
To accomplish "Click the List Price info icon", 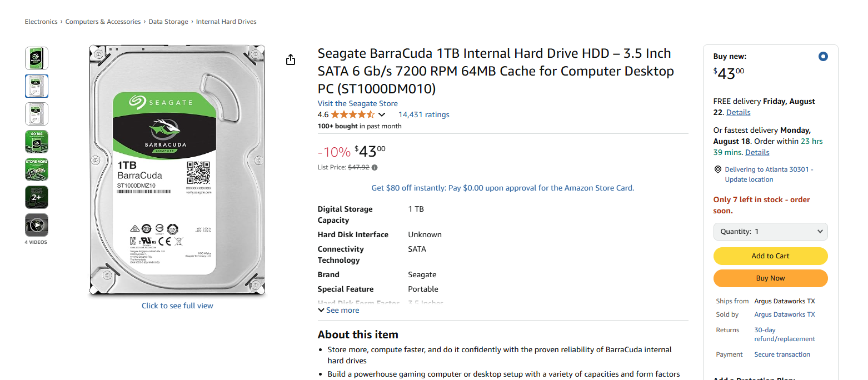I will tap(375, 167).
